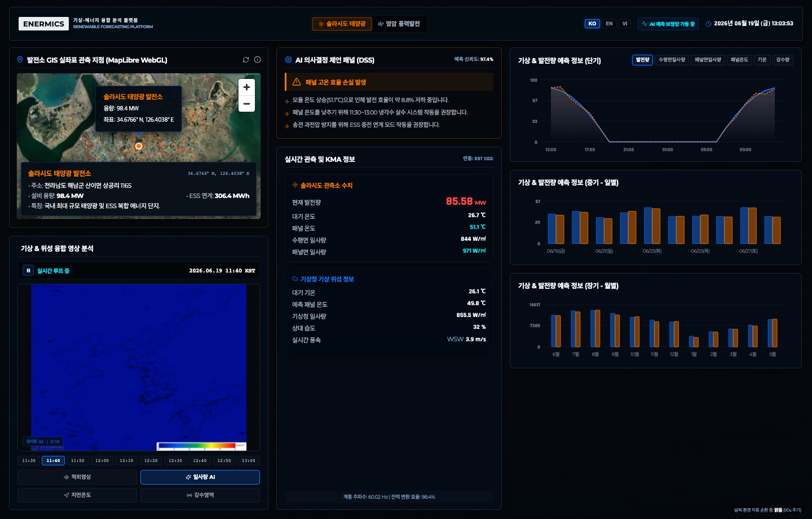The image size is (812, 519).
Task: Select the 12:20 satellite frame
Action: tap(151, 461)
